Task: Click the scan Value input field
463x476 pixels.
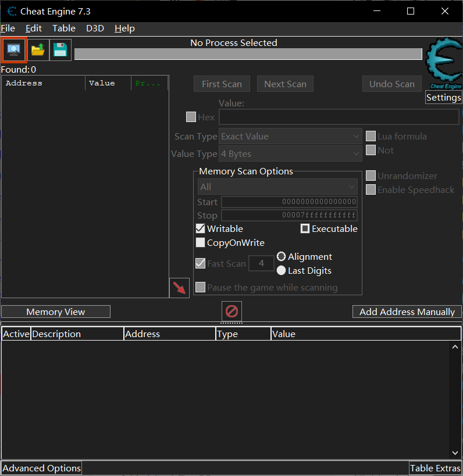Action: tap(339, 117)
